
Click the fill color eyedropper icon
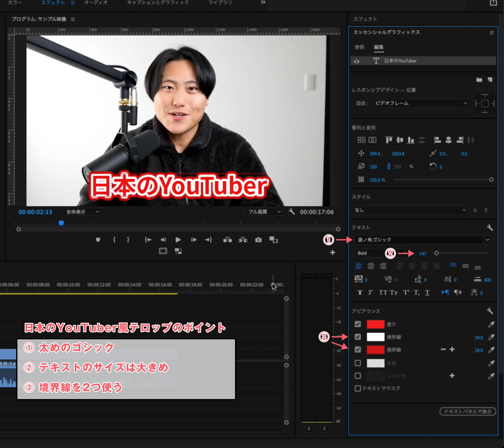pyautogui.click(x=491, y=324)
